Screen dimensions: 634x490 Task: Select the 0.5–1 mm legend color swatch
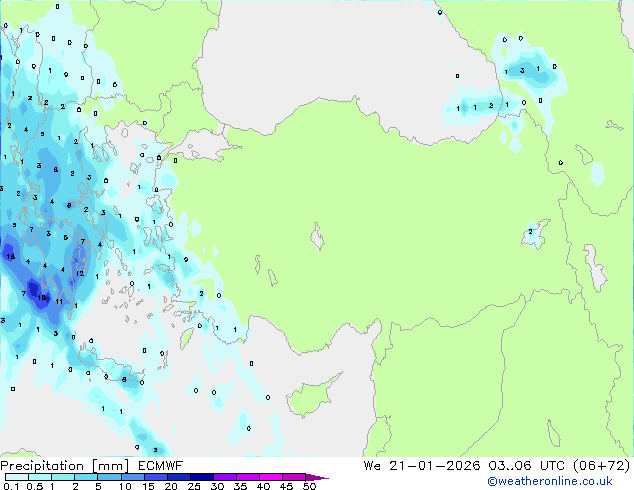[x=40, y=477]
